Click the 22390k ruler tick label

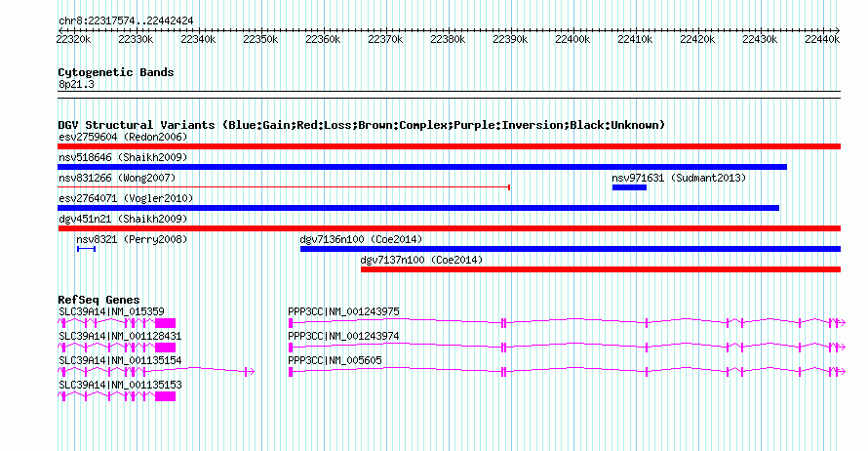[510, 39]
